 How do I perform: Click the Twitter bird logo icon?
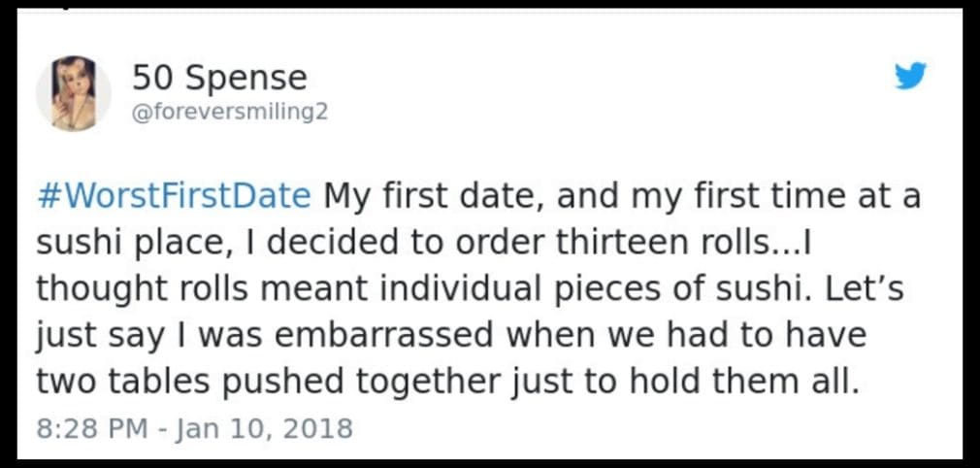(910, 76)
